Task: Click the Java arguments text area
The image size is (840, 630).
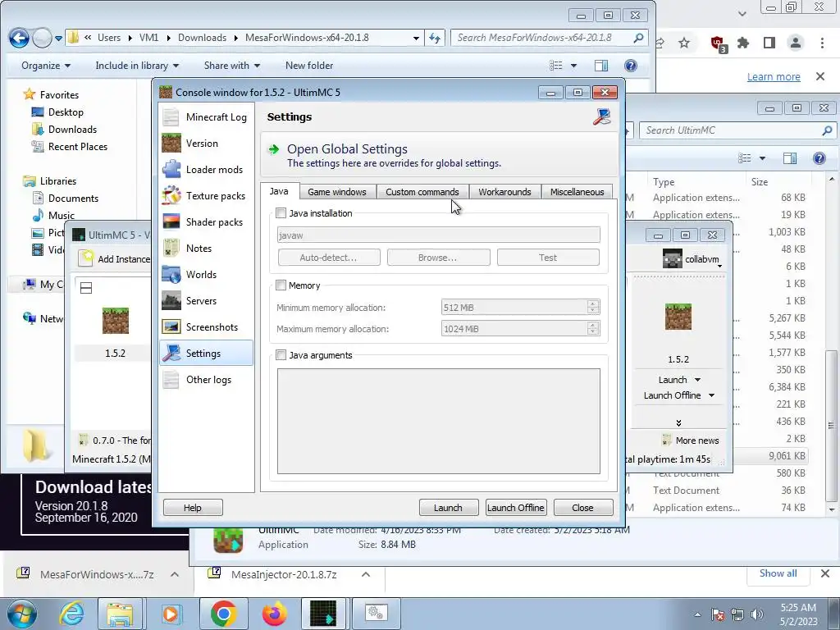Action: (439, 421)
